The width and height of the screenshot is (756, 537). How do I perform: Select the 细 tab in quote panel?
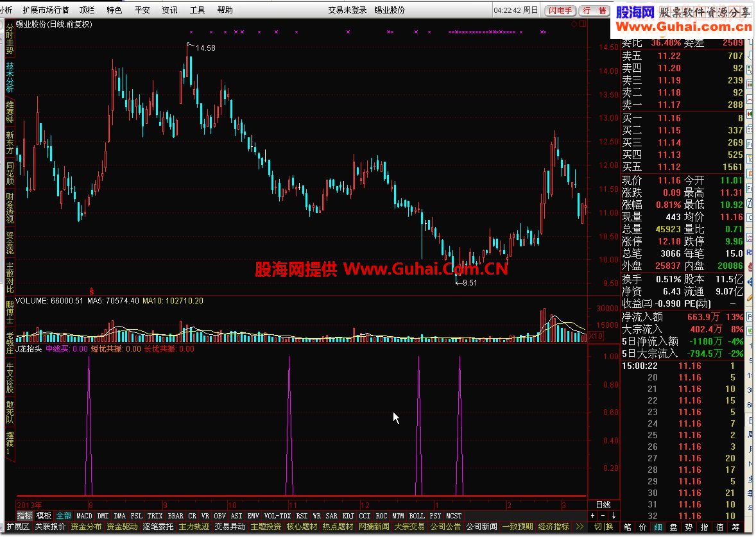(x=658, y=527)
